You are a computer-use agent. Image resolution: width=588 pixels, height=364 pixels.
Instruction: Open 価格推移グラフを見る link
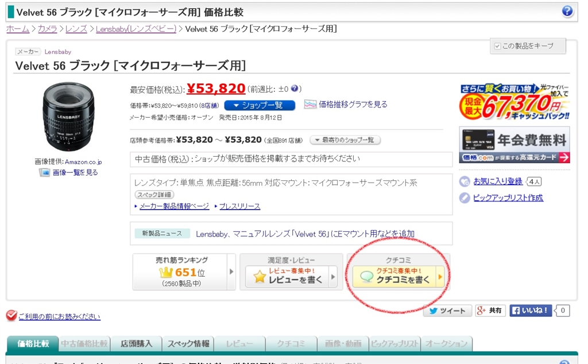(353, 104)
